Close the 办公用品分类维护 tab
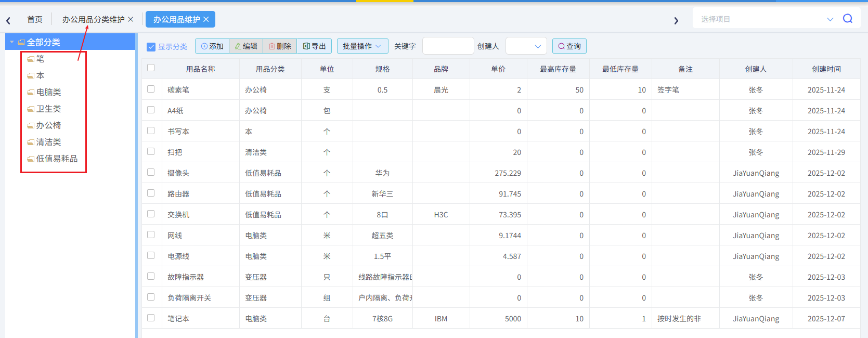The height and width of the screenshot is (338, 868). (131, 19)
